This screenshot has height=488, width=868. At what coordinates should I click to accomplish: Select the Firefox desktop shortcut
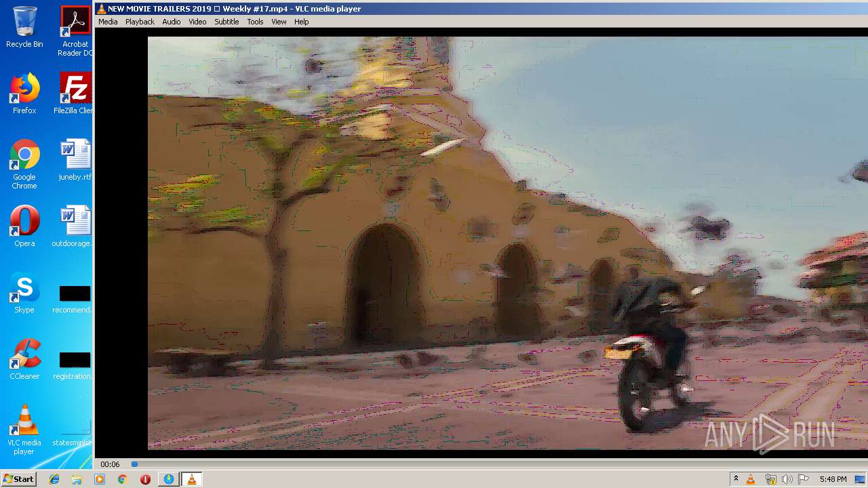[24, 94]
